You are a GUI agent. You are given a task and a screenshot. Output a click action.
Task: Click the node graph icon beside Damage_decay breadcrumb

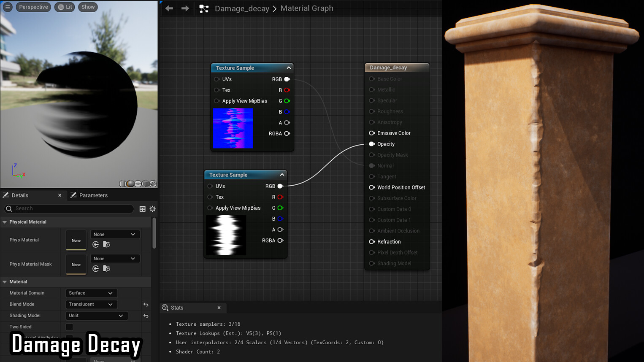click(204, 8)
